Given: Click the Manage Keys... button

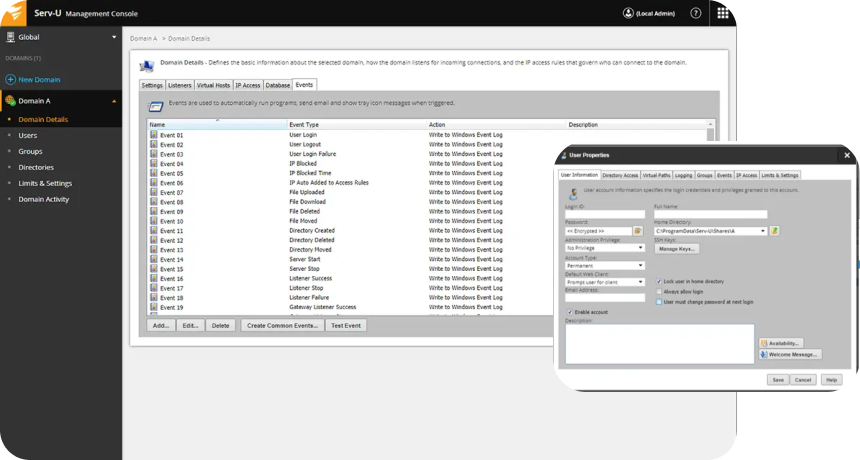Looking at the screenshot, I should click(x=677, y=249).
